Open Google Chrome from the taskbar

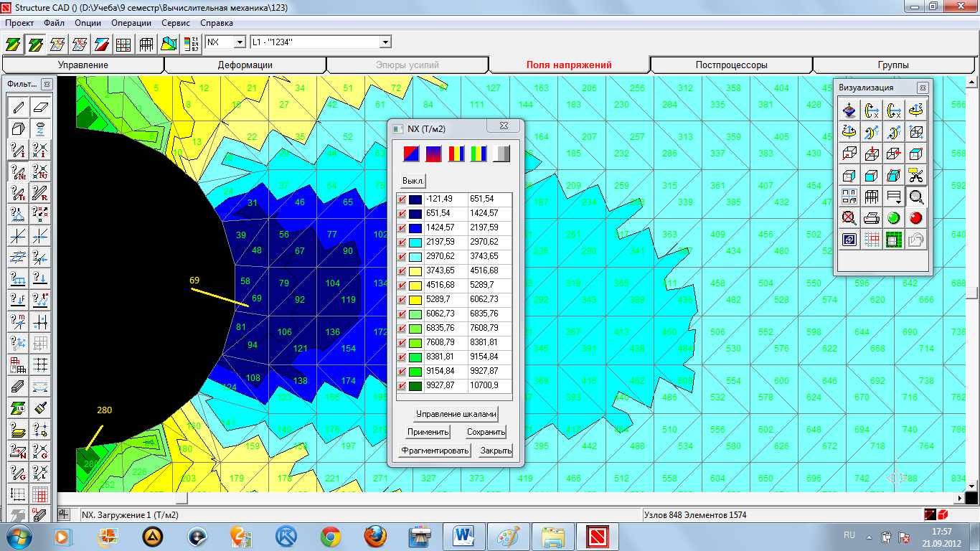coord(331,536)
